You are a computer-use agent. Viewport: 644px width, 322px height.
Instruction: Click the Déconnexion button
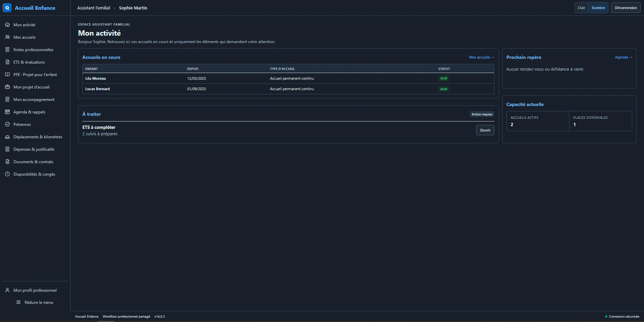[626, 8]
